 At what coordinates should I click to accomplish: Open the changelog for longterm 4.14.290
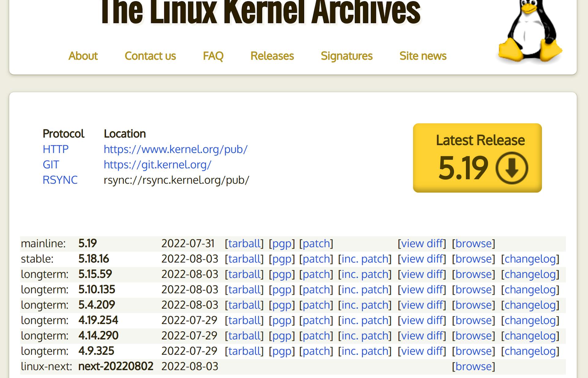(530, 335)
